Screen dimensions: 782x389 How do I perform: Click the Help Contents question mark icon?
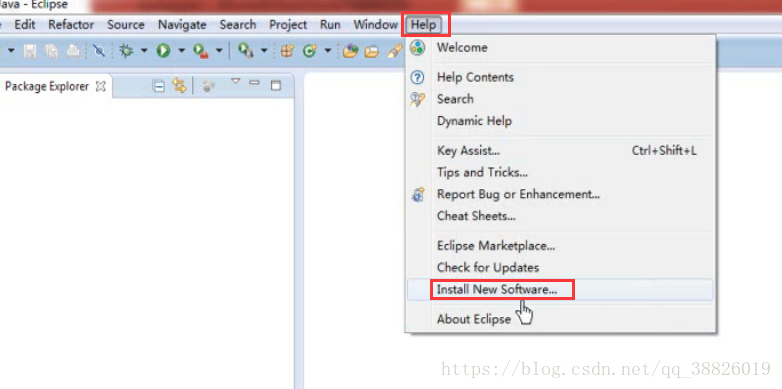417,77
